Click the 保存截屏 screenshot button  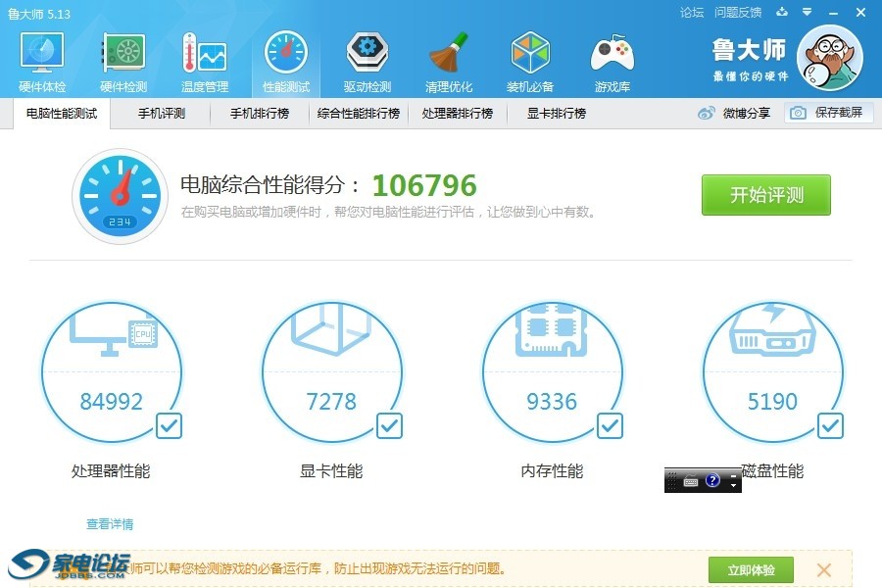coord(828,114)
